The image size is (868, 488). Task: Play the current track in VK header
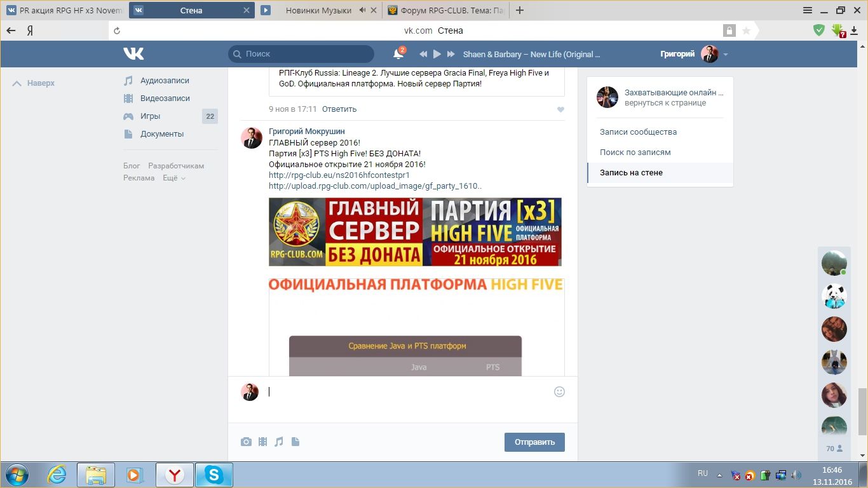437,54
